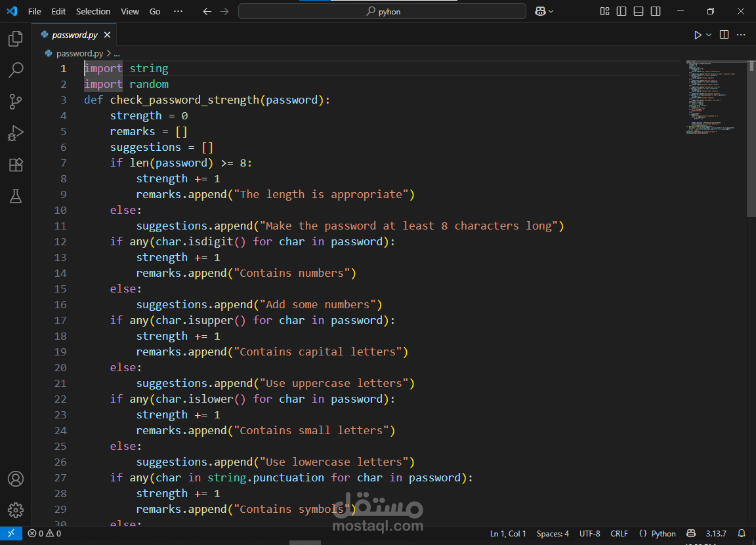This screenshot has width=756, height=545.
Task: Open the Extensions view
Action: point(16,165)
